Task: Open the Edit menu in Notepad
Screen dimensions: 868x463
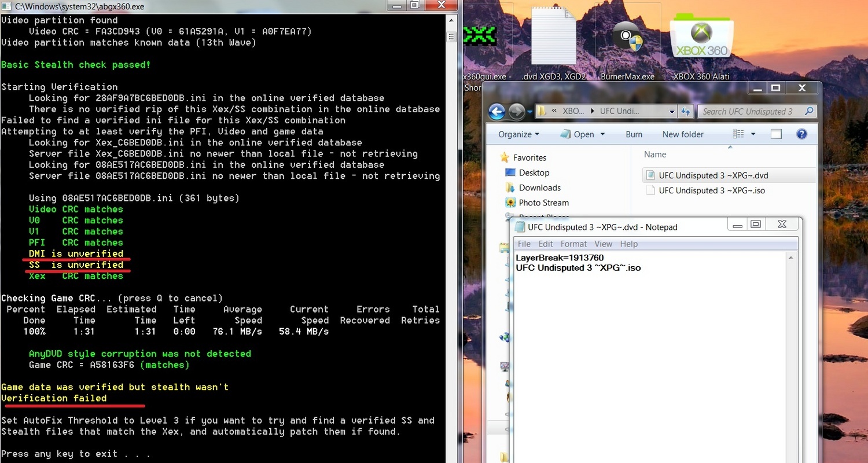Action: [546, 244]
